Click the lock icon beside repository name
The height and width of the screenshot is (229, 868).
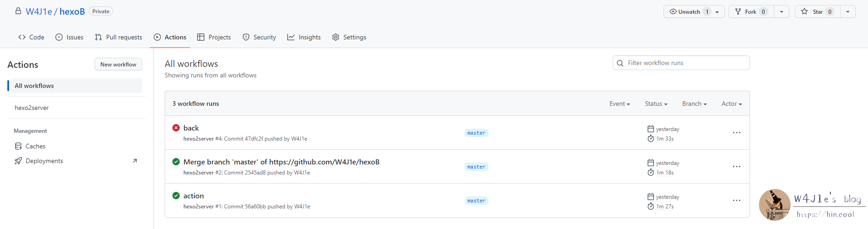coord(18,11)
